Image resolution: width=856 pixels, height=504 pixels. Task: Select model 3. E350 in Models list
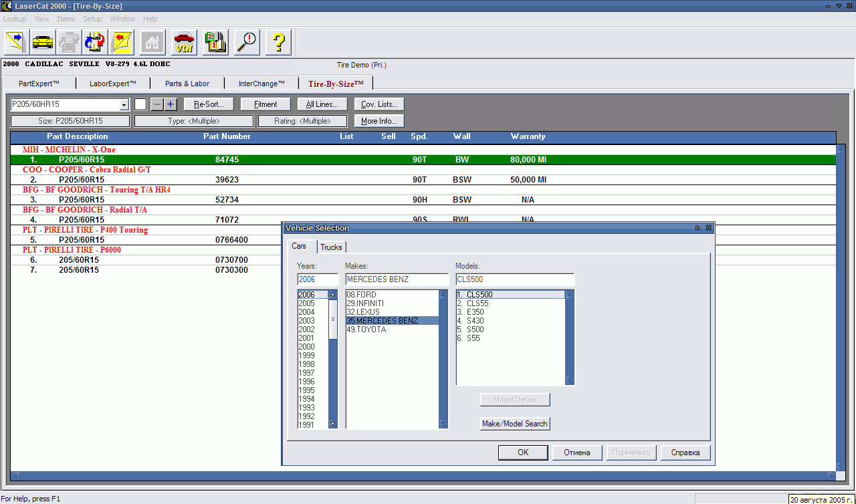pos(511,312)
